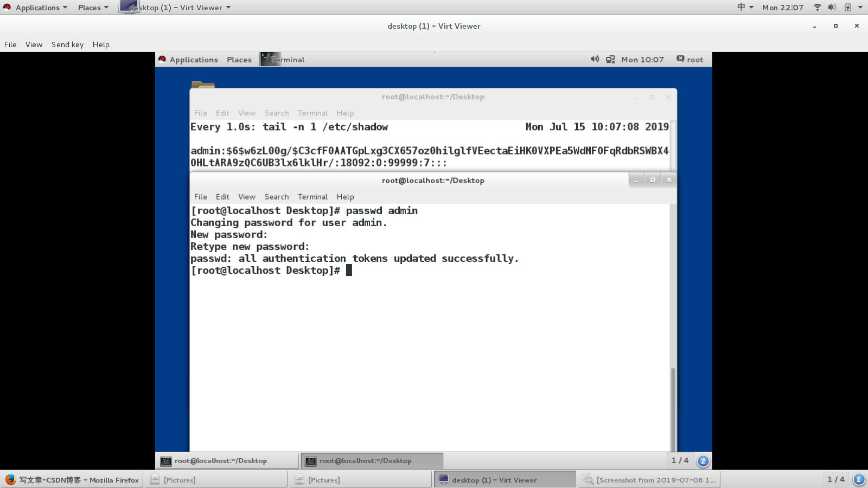Click the host Wi-Fi status icon
Screen dimensions: 868x488
(818, 7)
